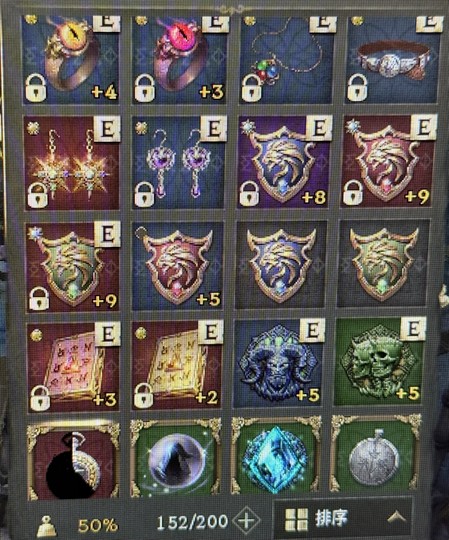Select the pink eye ring +3
Screen dimensions: 449x540
179,59
